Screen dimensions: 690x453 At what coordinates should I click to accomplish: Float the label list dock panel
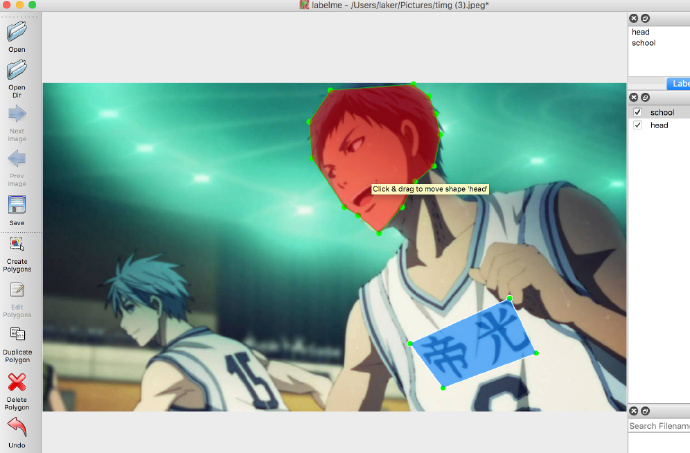point(645,18)
